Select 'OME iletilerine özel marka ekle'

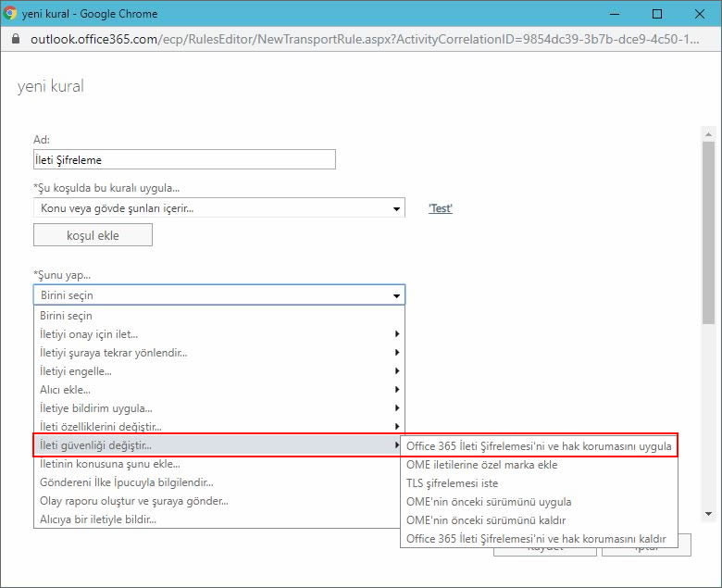tap(539, 465)
